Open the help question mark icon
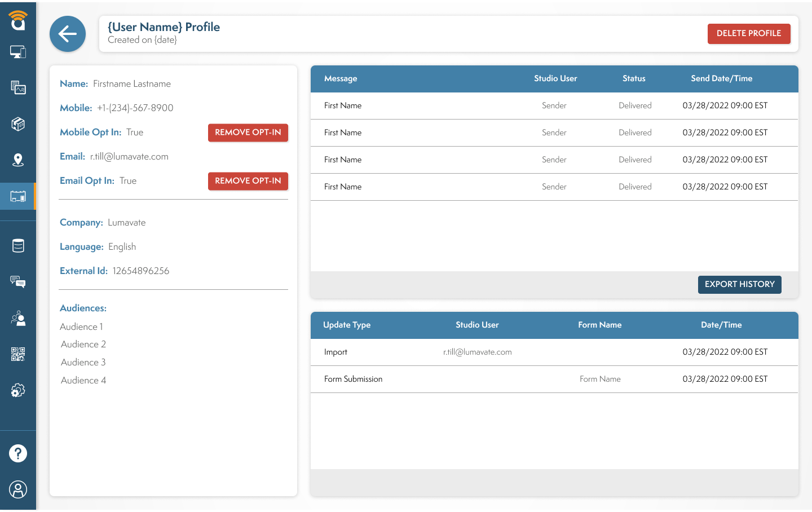Viewport: 812px width, 512px height. coord(18,453)
